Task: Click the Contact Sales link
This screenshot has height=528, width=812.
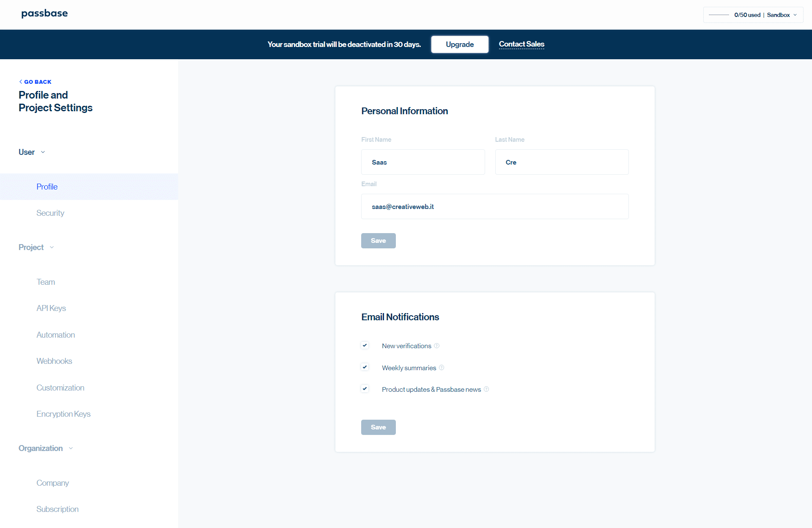Action: coord(521,44)
